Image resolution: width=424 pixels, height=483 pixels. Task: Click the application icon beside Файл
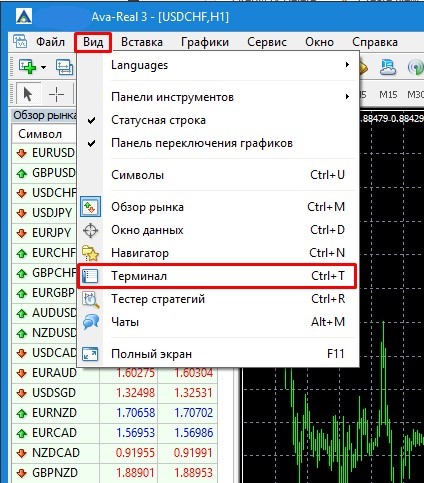click(20, 42)
